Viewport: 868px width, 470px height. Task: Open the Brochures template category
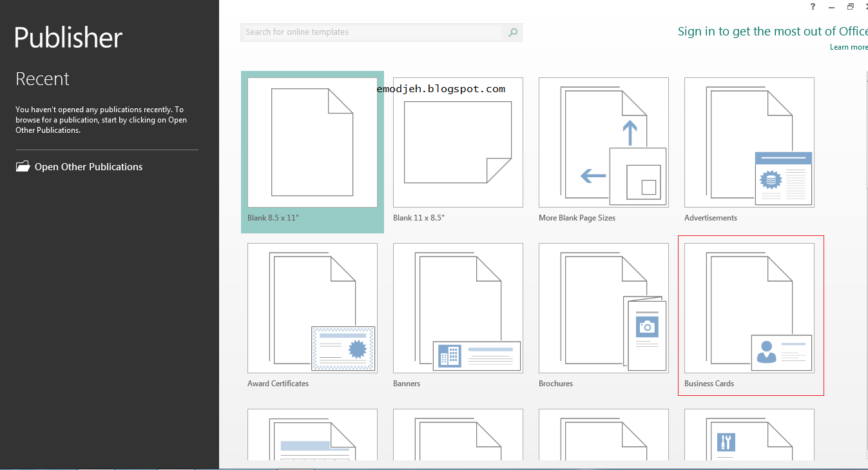604,316
